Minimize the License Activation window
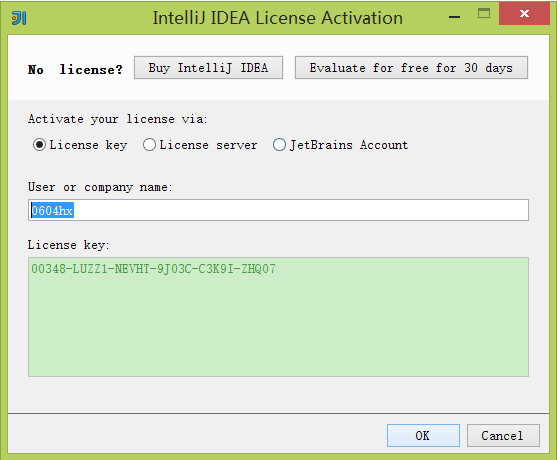Image resolution: width=557 pixels, height=460 pixels. pos(454,17)
